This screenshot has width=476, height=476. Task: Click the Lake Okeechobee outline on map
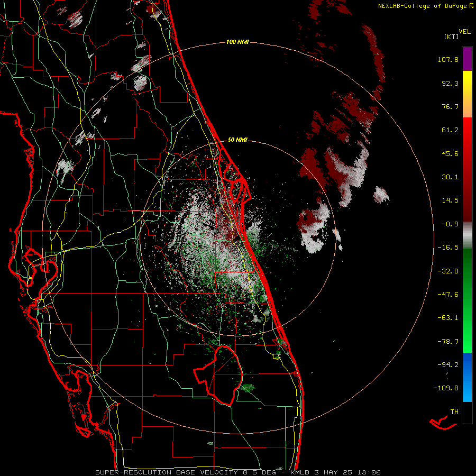[x=218, y=375]
